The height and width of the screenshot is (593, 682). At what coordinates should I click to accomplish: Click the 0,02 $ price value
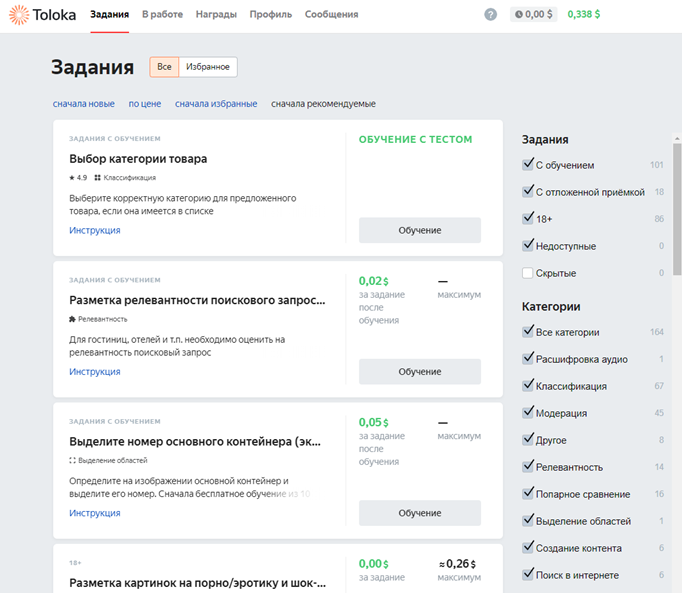374,281
